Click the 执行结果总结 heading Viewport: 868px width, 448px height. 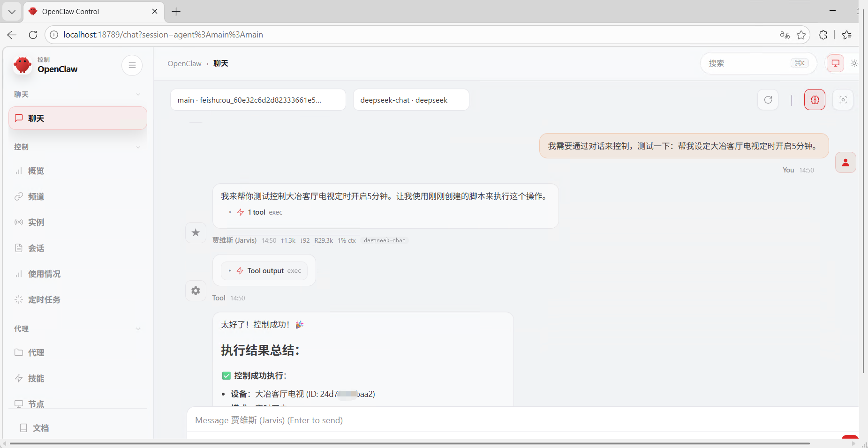[260, 350]
